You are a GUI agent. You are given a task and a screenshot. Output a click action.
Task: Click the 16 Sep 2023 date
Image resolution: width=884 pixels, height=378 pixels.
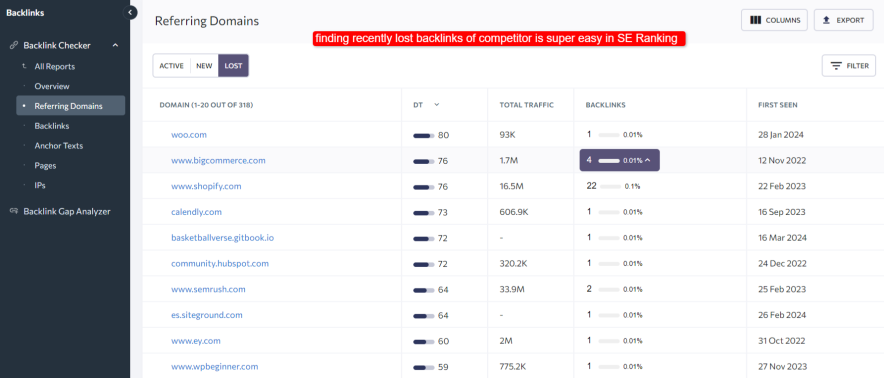coord(781,212)
